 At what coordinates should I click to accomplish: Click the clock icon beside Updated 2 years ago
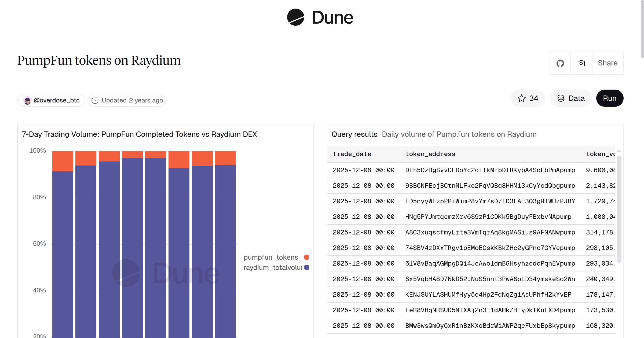[96, 100]
